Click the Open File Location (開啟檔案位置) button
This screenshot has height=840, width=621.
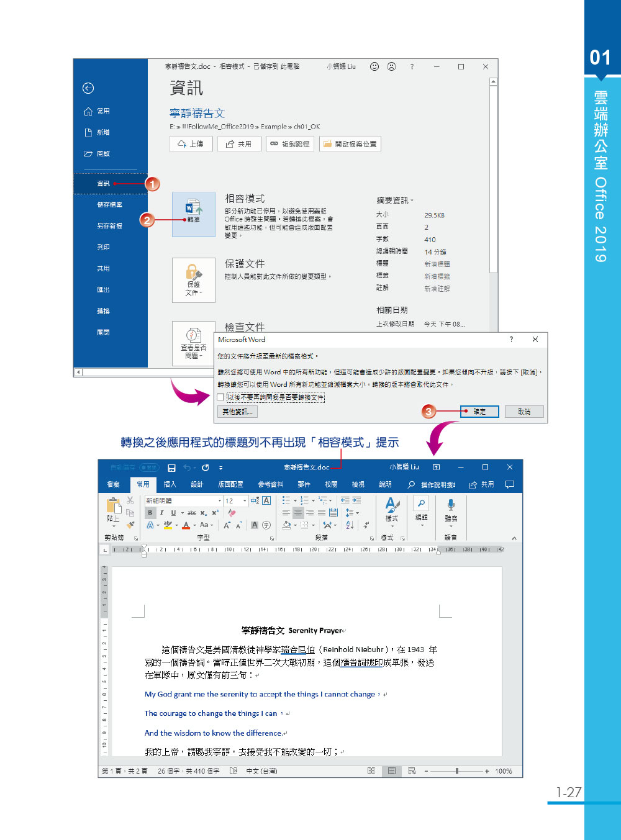pos(350,144)
